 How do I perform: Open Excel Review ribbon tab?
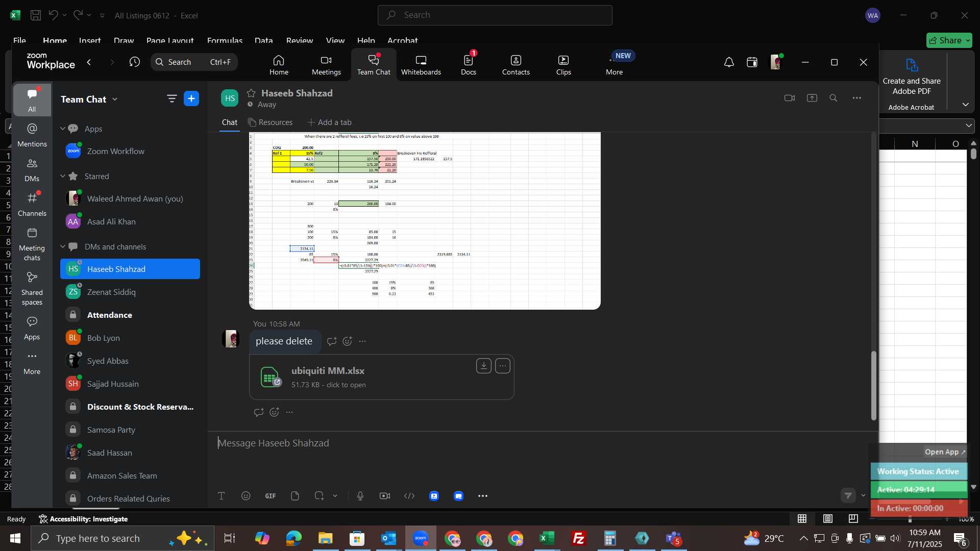299,40
